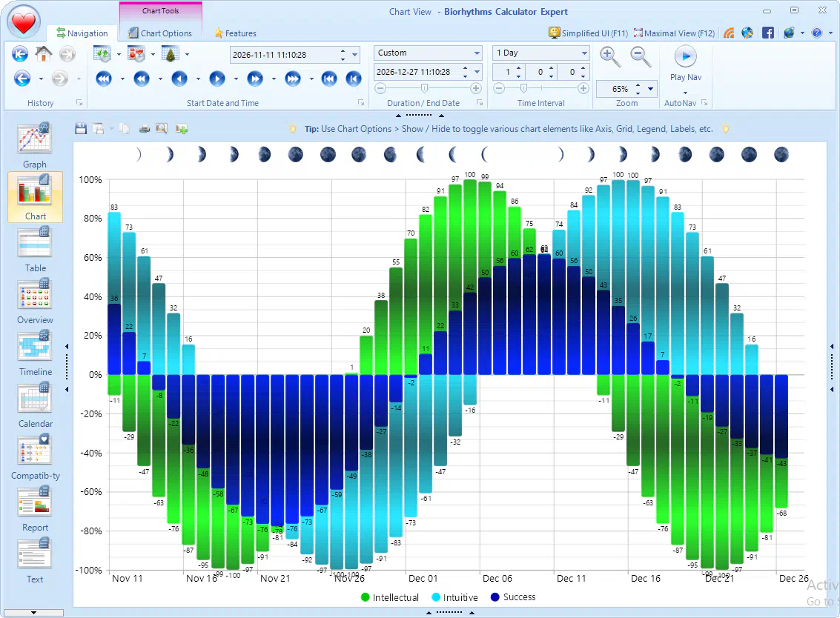Toggle Maximal View (F12)
Screen dimensions: 840x618
pyautogui.click(x=674, y=33)
